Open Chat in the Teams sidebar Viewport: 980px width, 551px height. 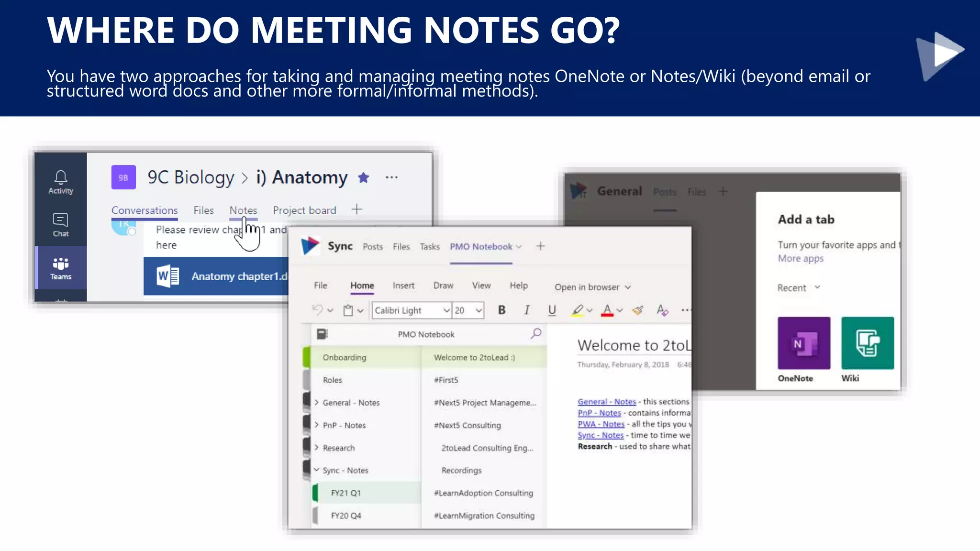[61, 225]
